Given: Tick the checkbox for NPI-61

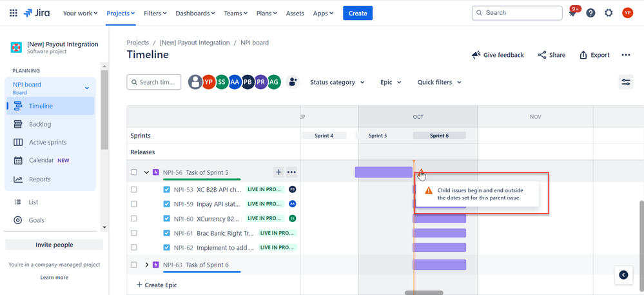Looking at the screenshot, I should click(x=134, y=233).
